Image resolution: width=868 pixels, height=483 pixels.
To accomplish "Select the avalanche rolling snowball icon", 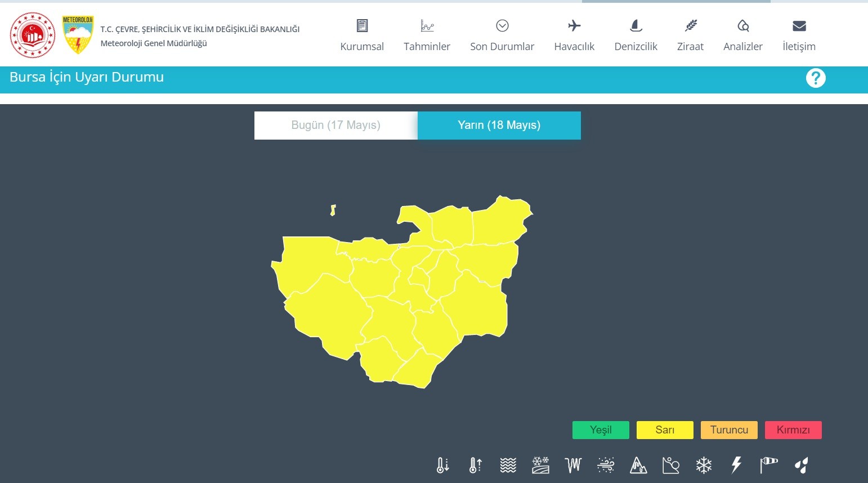I will pos(671,465).
